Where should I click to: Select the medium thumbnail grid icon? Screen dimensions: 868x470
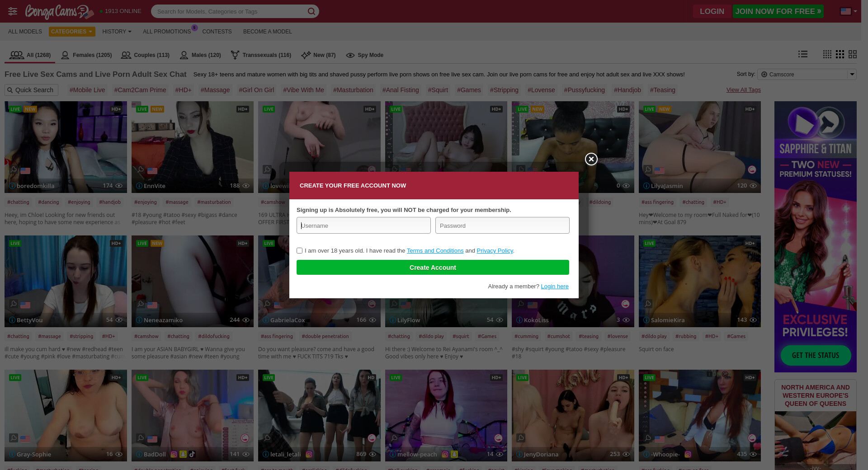pos(840,54)
